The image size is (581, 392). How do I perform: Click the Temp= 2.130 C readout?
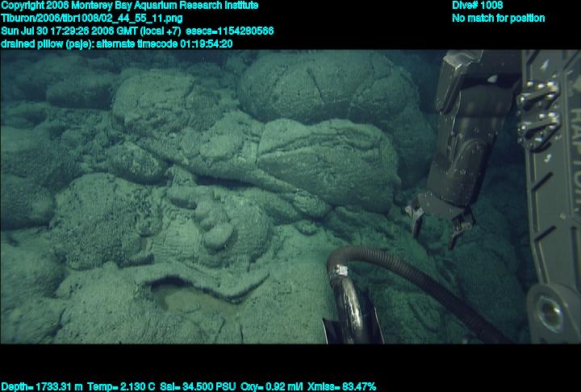tap(121, 387)
